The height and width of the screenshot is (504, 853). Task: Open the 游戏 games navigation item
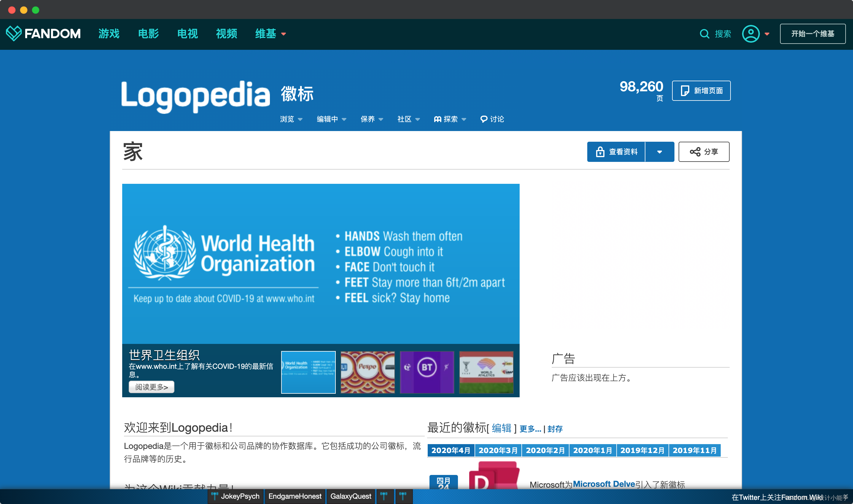[x=109, y=34]
